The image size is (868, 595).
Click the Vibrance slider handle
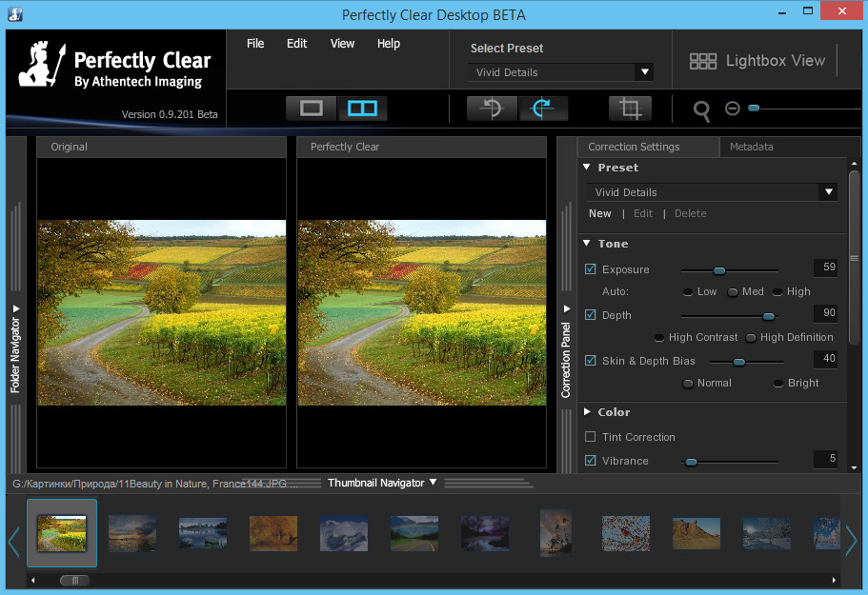(691, 462)
